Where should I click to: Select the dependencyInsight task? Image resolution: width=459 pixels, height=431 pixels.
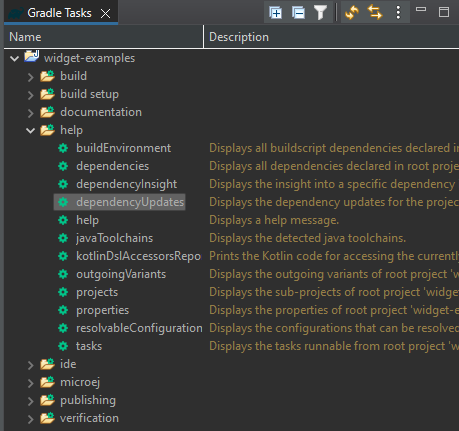[x=126, y=184]
